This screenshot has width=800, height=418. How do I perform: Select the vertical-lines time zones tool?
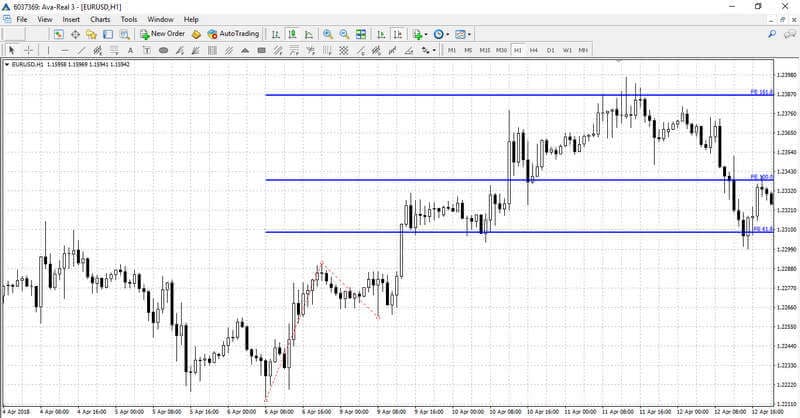[x=327, y=50]
